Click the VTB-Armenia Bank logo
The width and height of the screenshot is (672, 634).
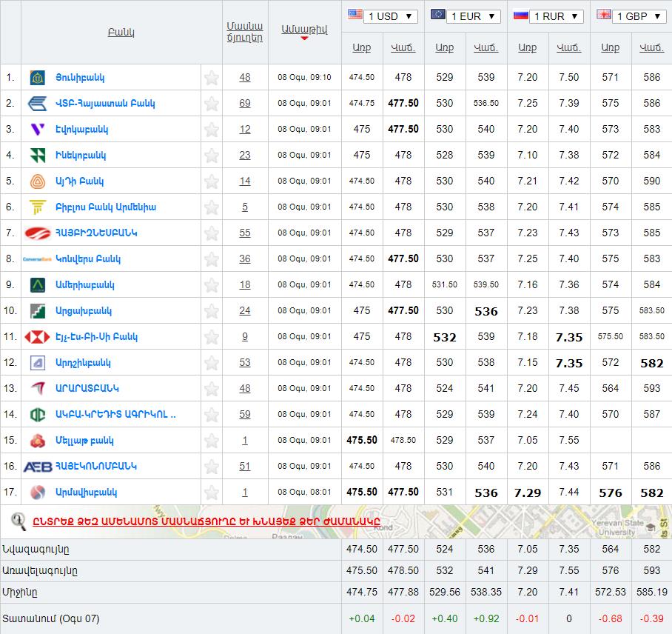pyautogui.click(x=37, y=104)
